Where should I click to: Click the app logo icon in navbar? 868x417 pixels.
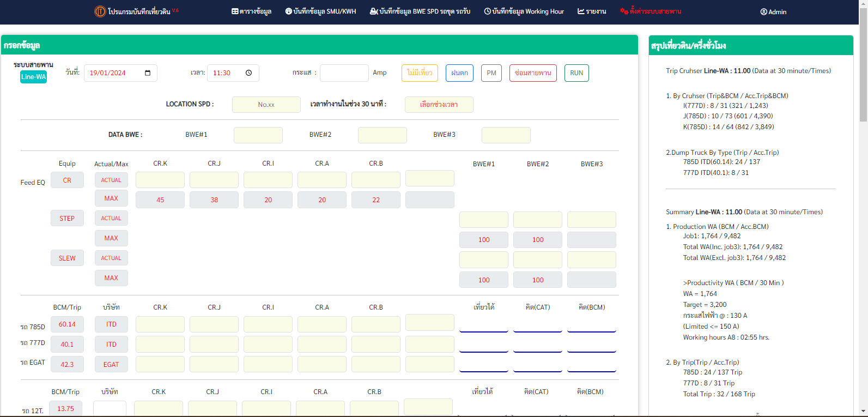tap(100, 11)
